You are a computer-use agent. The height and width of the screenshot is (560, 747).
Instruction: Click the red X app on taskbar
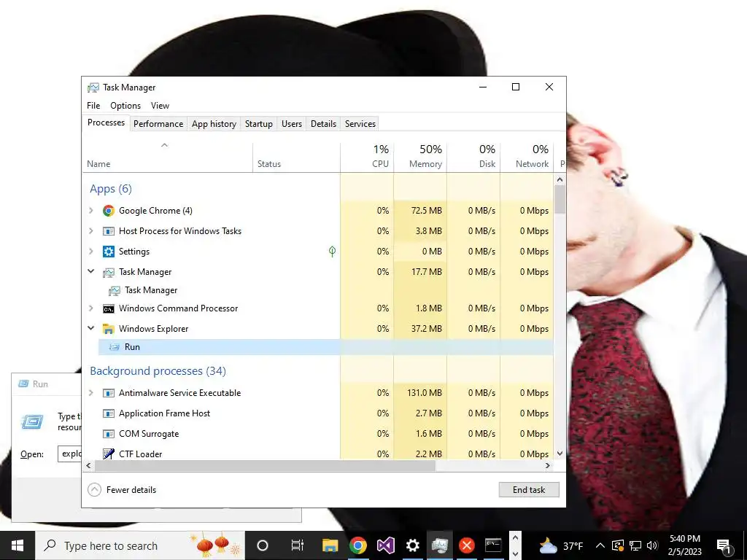[467, 545]
